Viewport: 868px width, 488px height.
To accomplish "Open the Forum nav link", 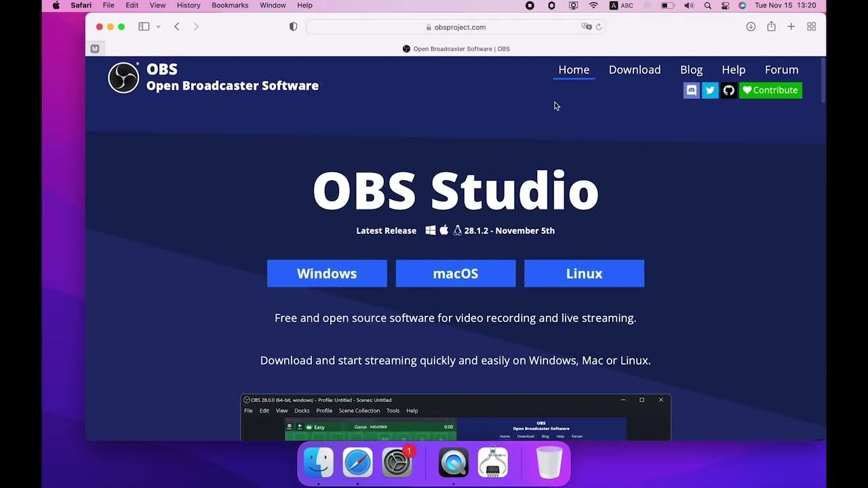I will [781, 70].
